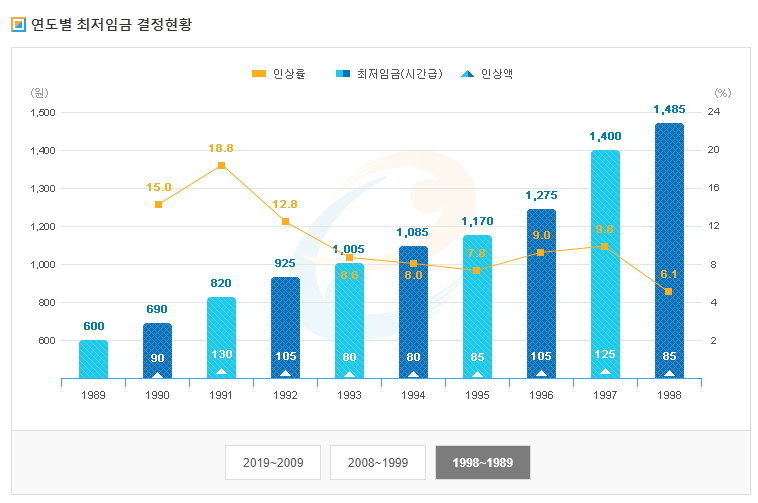This screenshot has width=758, height=503.
Task: Select the 18.8 data point on the line
Action: [x=221, y=165]
